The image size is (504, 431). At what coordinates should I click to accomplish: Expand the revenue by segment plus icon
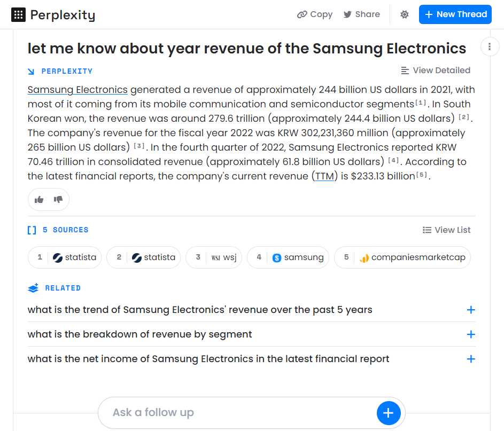coord(471,334)
